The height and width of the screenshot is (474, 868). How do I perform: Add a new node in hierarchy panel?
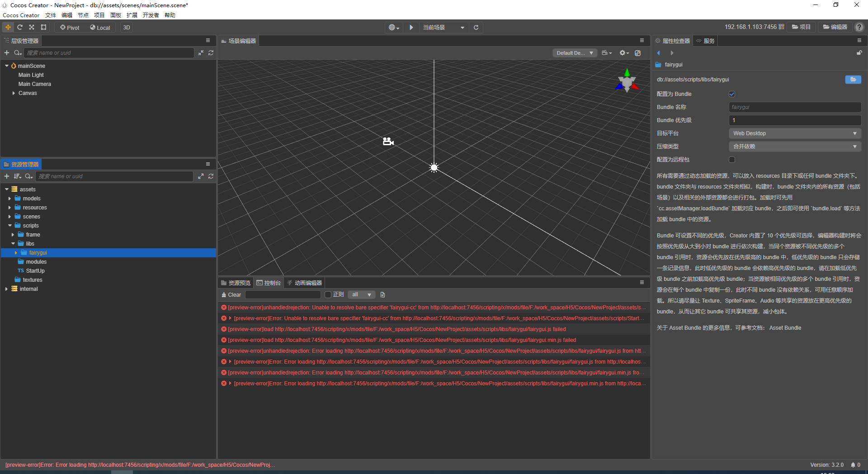tap(7, 53)
